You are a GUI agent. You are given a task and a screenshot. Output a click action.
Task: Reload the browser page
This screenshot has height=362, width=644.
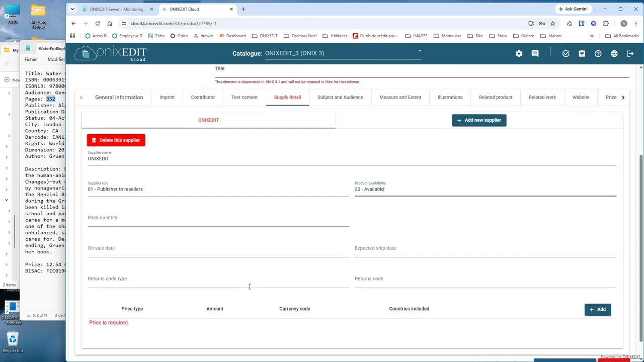(x=97, y=23)
